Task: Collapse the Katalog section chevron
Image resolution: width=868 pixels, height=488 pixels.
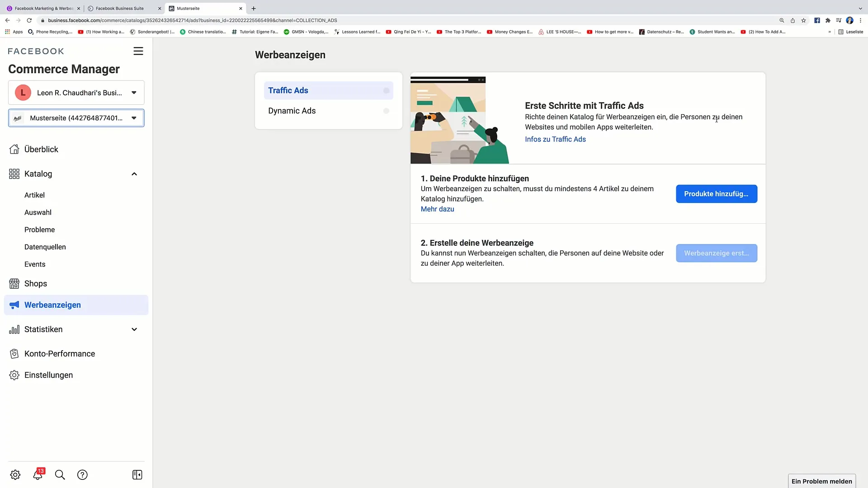Action: (x=134, y=174)
